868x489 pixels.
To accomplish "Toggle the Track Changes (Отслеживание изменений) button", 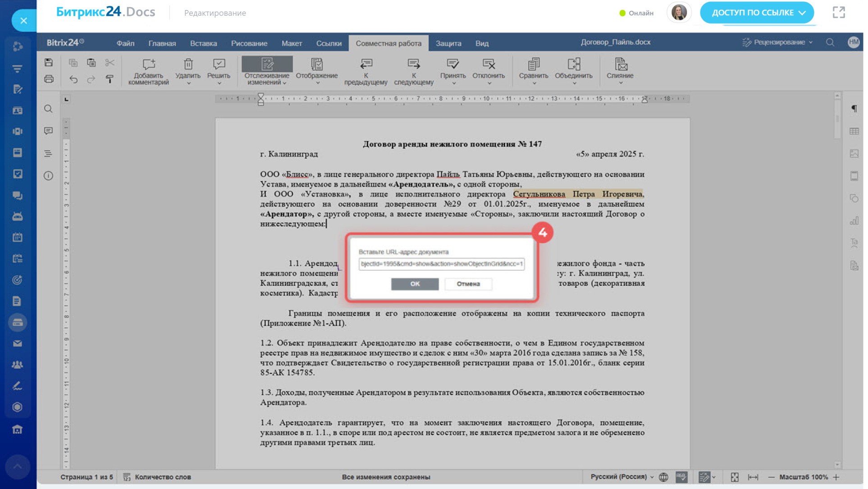I will point(267,64).
